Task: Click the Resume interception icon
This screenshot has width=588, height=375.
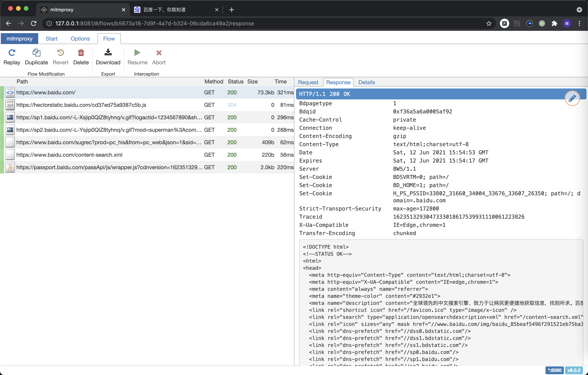Action: [137, 52]
